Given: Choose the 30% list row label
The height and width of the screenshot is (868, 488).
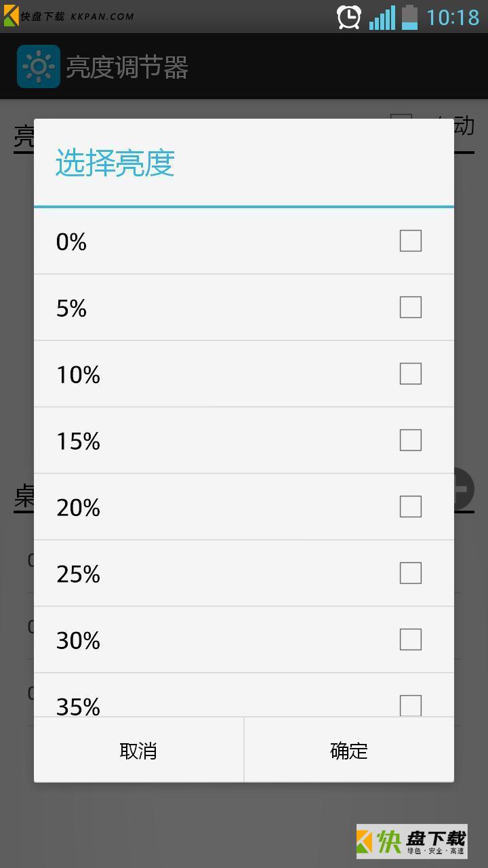Looking at the screenshot, I should [x=79, y=640].
